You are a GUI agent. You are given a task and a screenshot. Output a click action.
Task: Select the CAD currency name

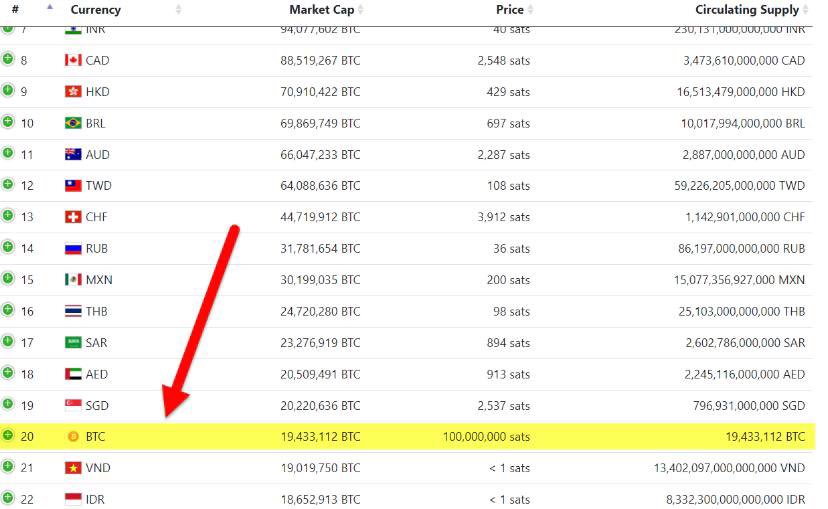pos(97,60)
